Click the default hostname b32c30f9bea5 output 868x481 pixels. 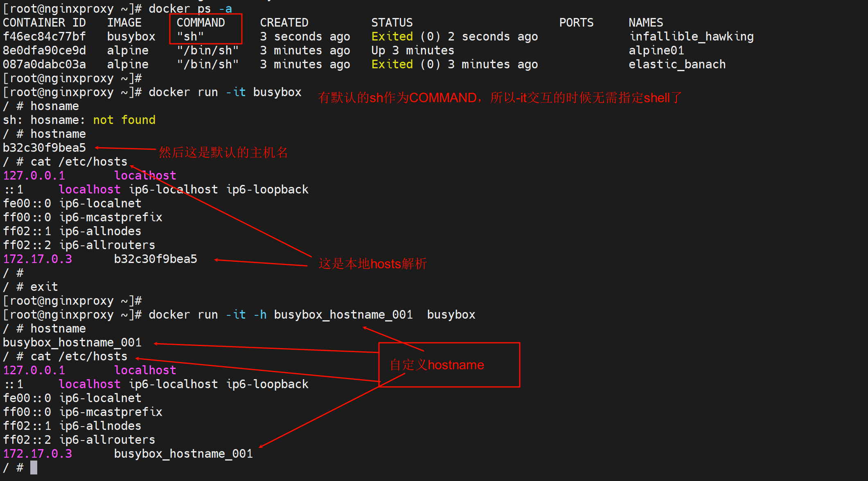44,148
